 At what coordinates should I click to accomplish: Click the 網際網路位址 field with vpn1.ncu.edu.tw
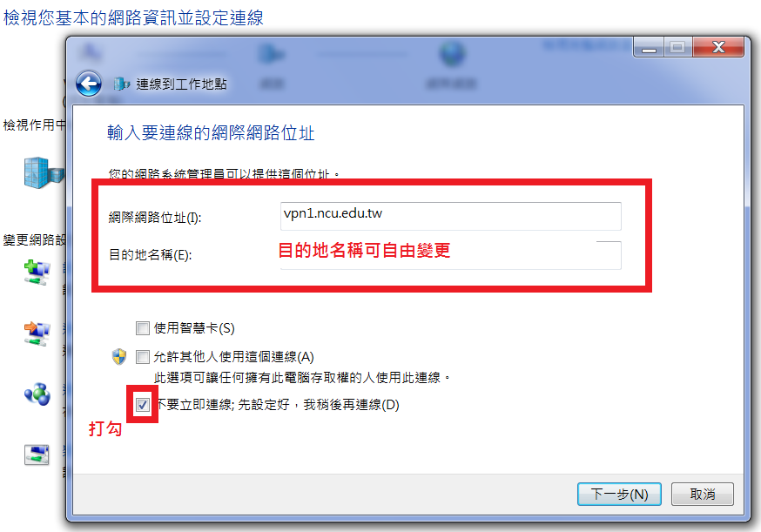pos(450,216)
